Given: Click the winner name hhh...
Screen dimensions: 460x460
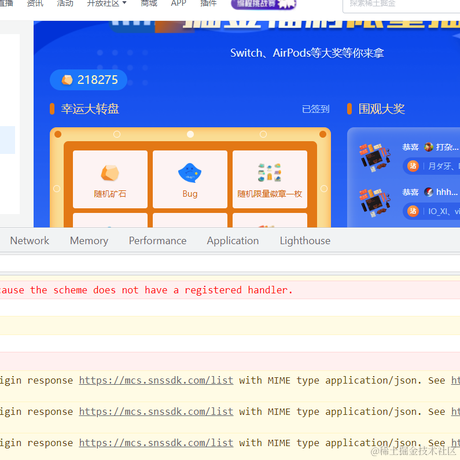Looking at the screenshot, I should pyautogui.click(x=447, y=192).
